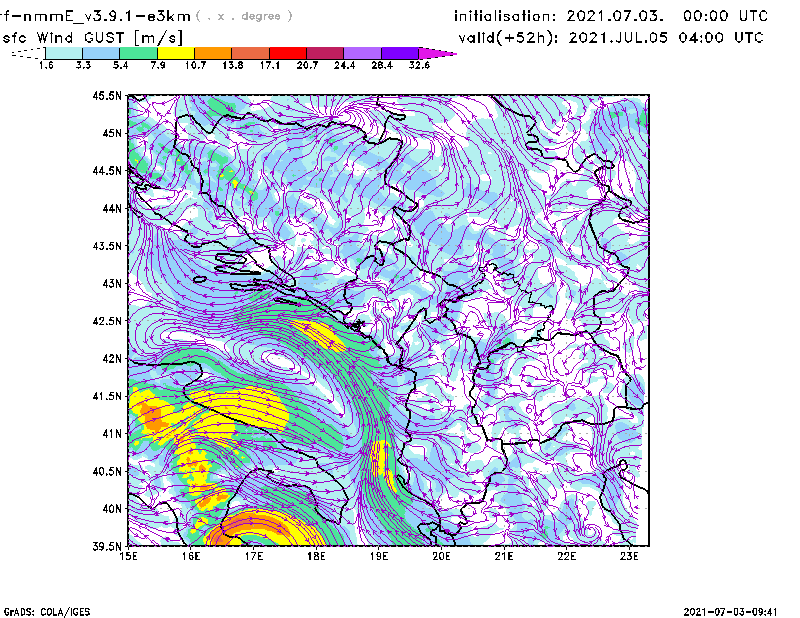Click the 45N latitude label
The image size is (800, 618).
[x=112, y=133]
